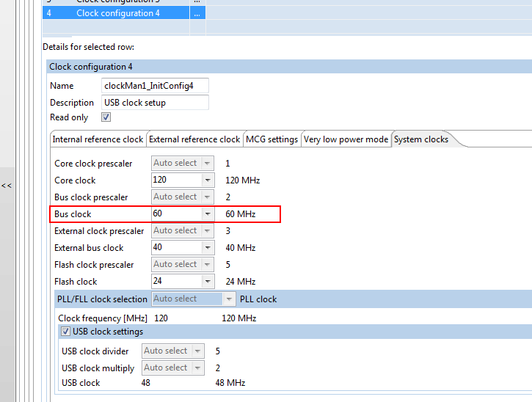Open Flash clock prescaler dropdown
This screenshot has height=402, width=532.
(183, 264)
